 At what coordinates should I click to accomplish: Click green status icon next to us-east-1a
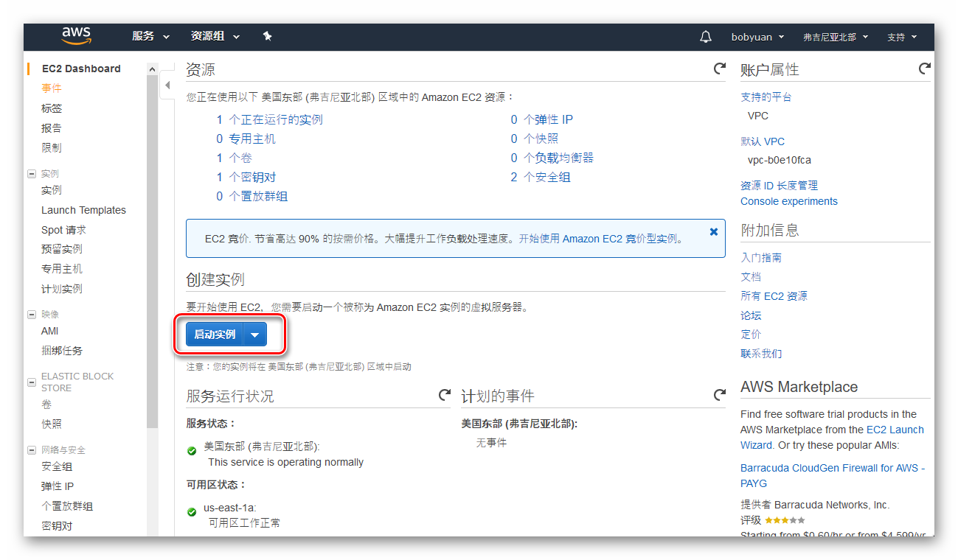(x=191, y=511)
